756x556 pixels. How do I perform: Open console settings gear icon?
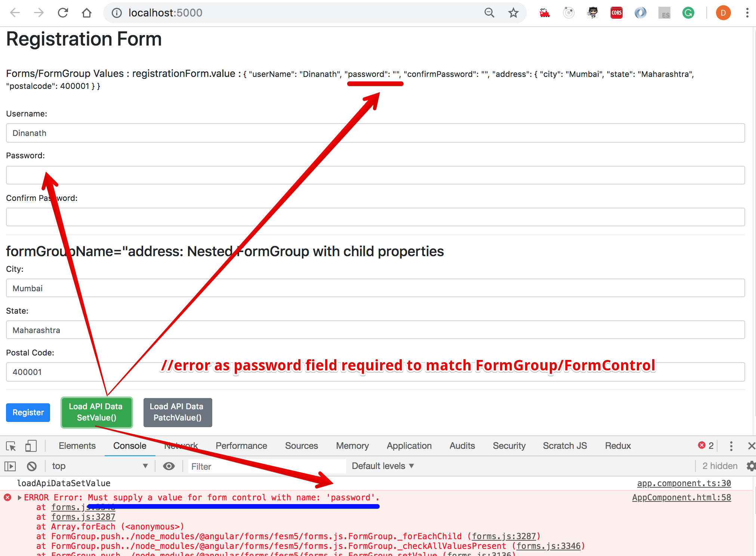[751, 466]
